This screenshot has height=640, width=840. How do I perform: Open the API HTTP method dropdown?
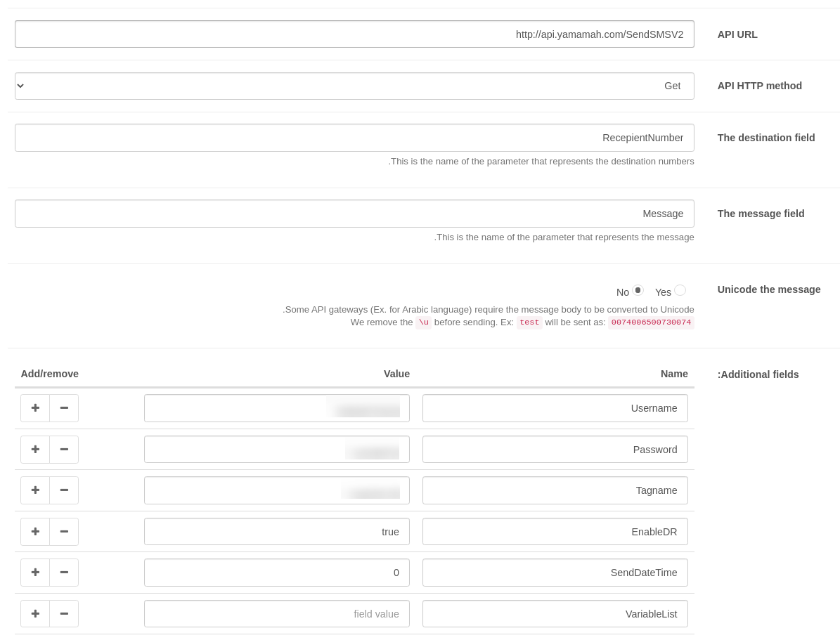[355, 86]
